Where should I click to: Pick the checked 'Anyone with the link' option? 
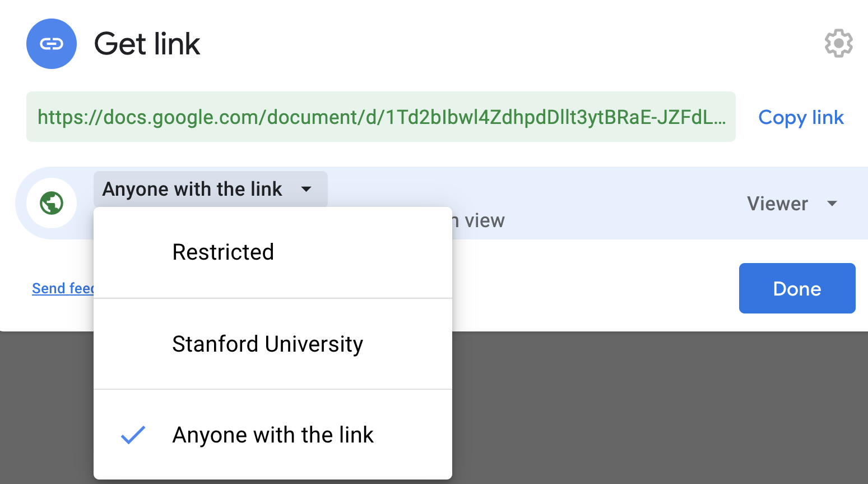pyautogui.click(x=273, y=435)
